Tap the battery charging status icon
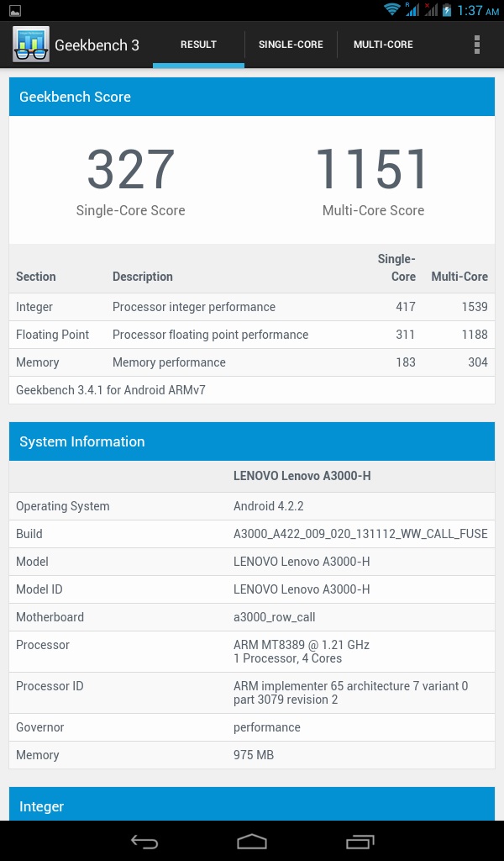Image resolution: width=504 pixels, height=861 pixels. 447,10
